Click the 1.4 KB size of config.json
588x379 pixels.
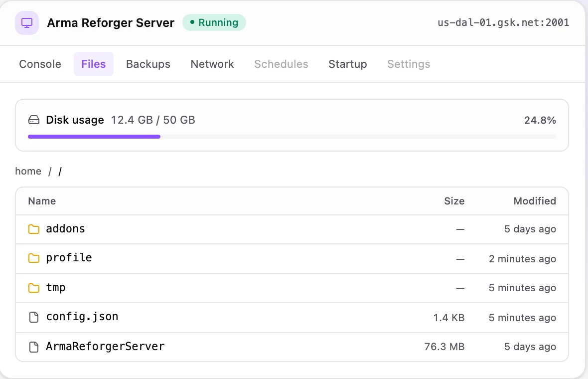(x=449, y=318)
